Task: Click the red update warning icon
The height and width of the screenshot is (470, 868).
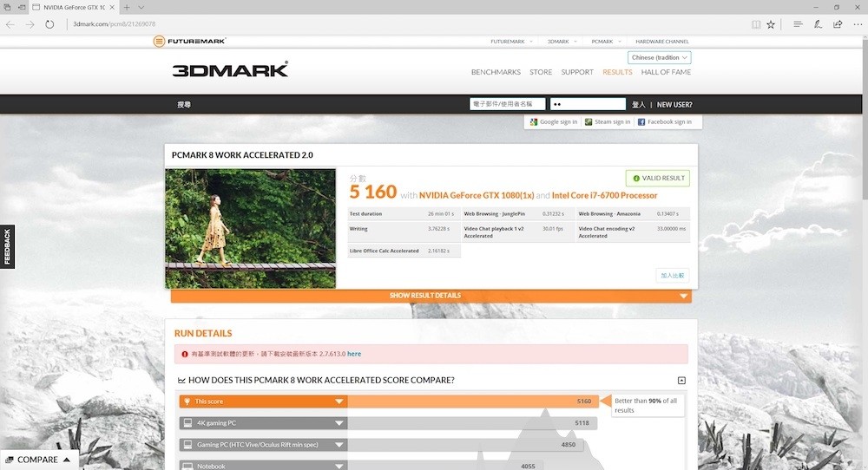Action: (184, 354)
